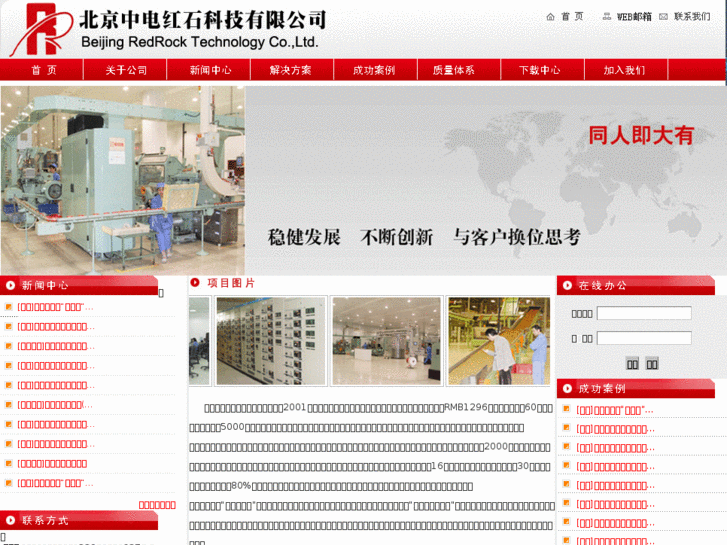Open the electrical switchgear cabinets project photo
727x545 pixels.
coord(271,341)
